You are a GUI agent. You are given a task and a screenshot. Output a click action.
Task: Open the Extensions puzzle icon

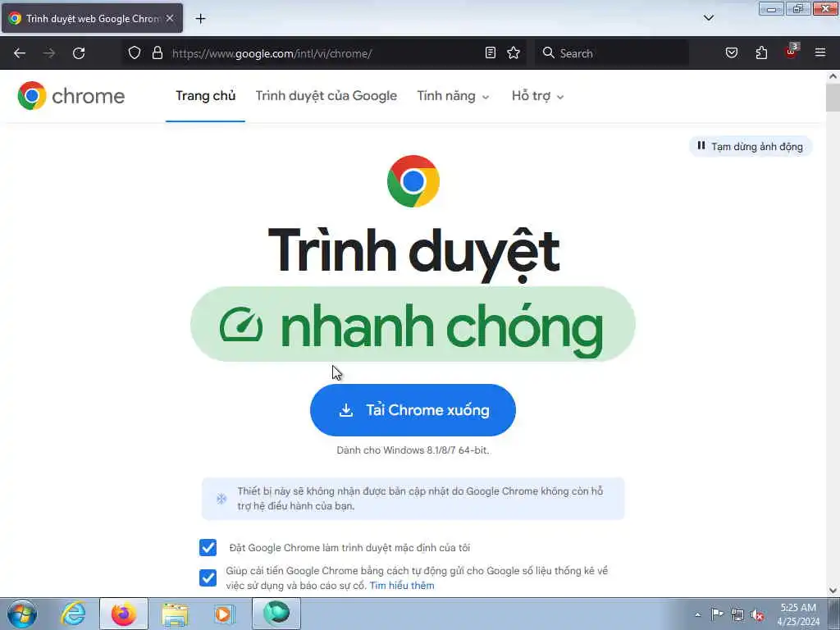coord(761,52)
